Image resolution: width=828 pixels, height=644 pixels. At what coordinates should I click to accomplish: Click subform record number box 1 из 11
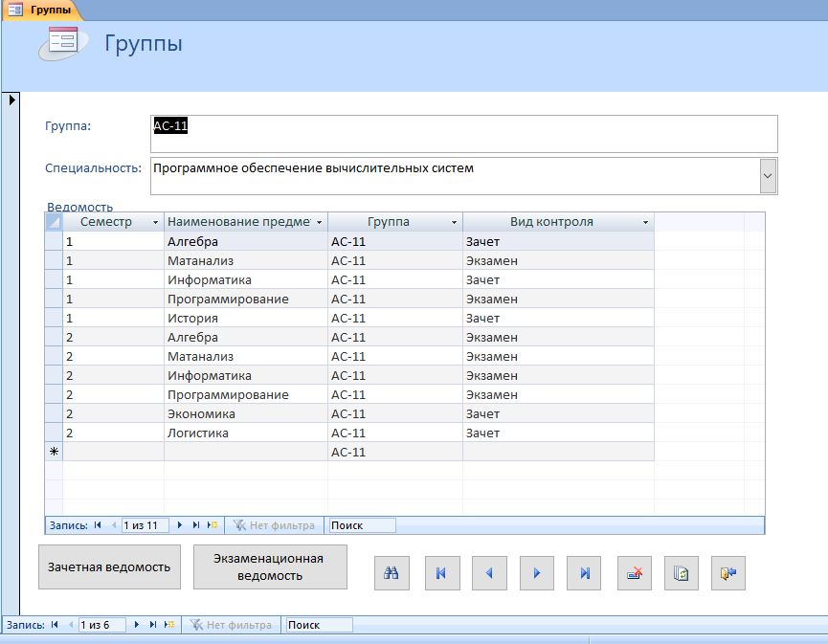(145, 525)
